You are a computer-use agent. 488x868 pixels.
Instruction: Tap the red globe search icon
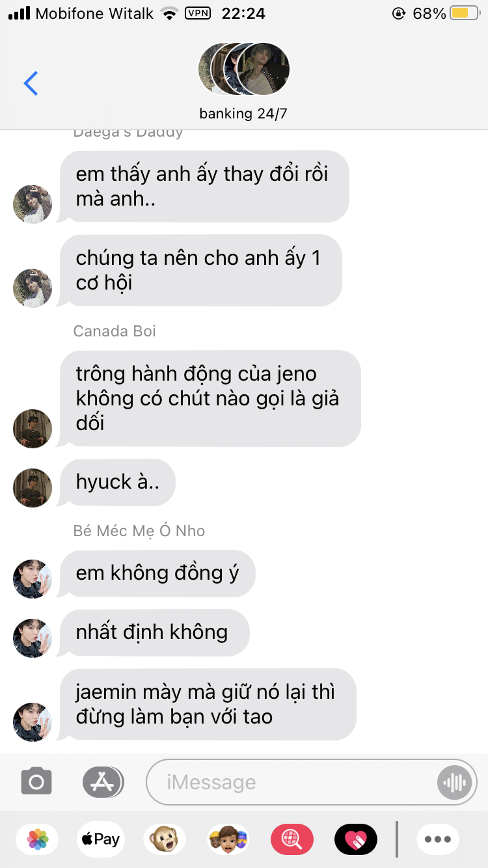292,839
